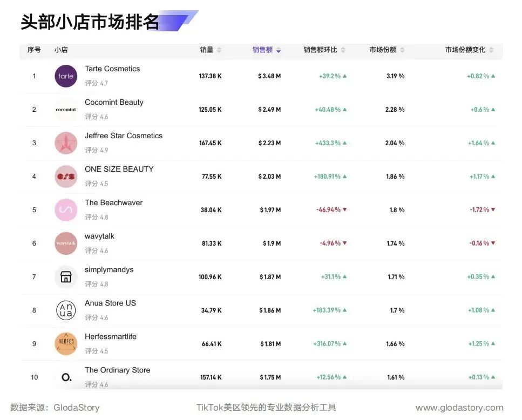This screenshot has height=420, width=522.
Task: Sort by 市场份额变化 column arrows
Action: tap(491, 50)
